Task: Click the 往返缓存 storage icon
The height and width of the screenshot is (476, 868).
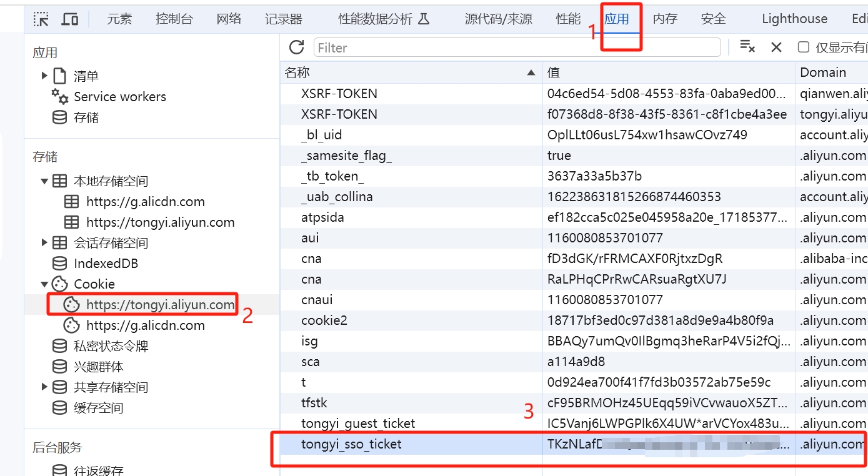Action: (x=59, y=470)
